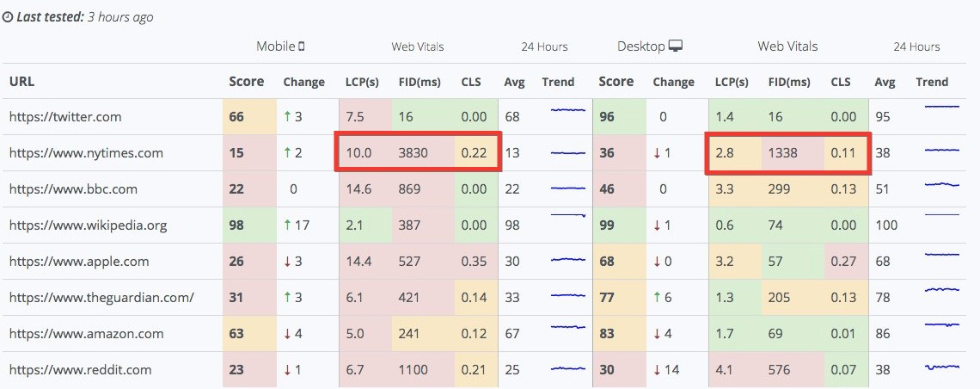Click the red down arrow for reddit.com desktop change
This screenshot has height=389, width=980.
tap(657, 370)
